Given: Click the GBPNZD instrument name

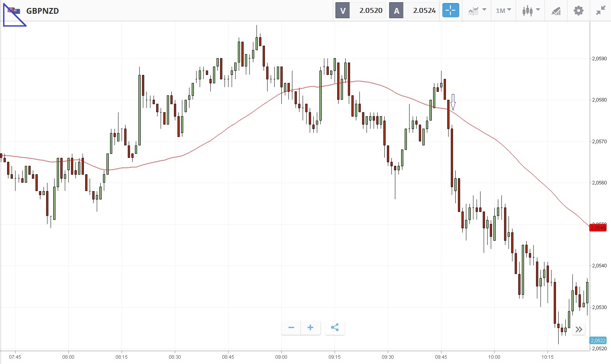Looking at the screenshot, I should (43, 11).
